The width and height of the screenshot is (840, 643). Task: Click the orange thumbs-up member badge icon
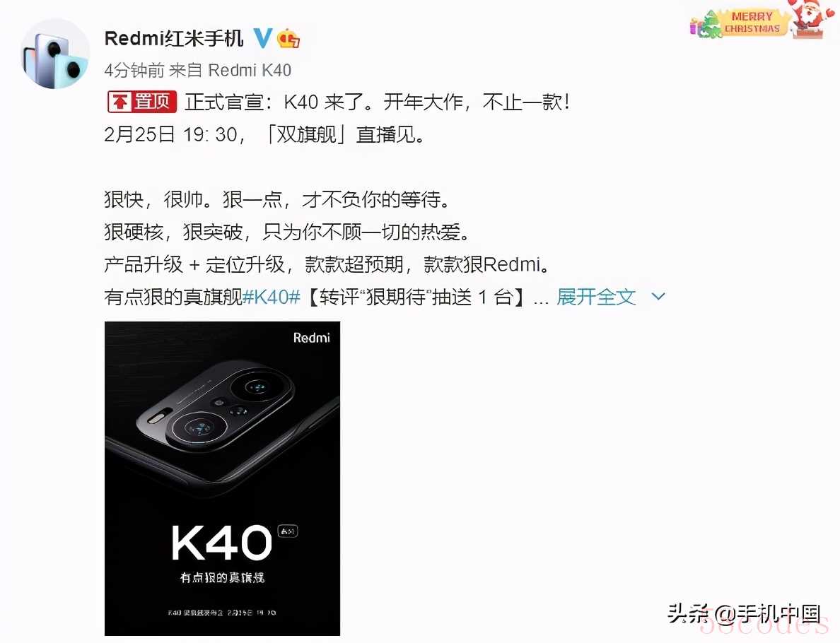tap(288, 39)
